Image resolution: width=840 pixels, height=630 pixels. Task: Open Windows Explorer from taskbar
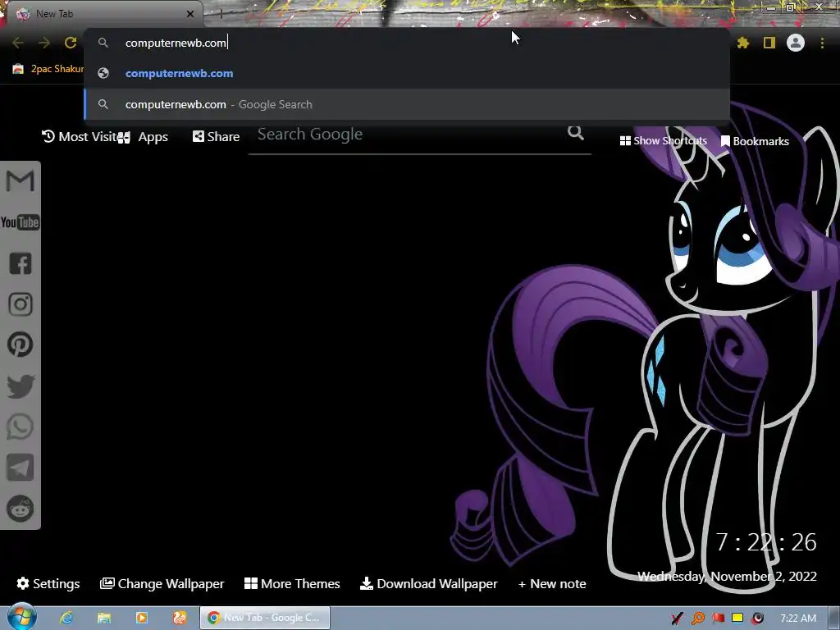pos(104,618)
